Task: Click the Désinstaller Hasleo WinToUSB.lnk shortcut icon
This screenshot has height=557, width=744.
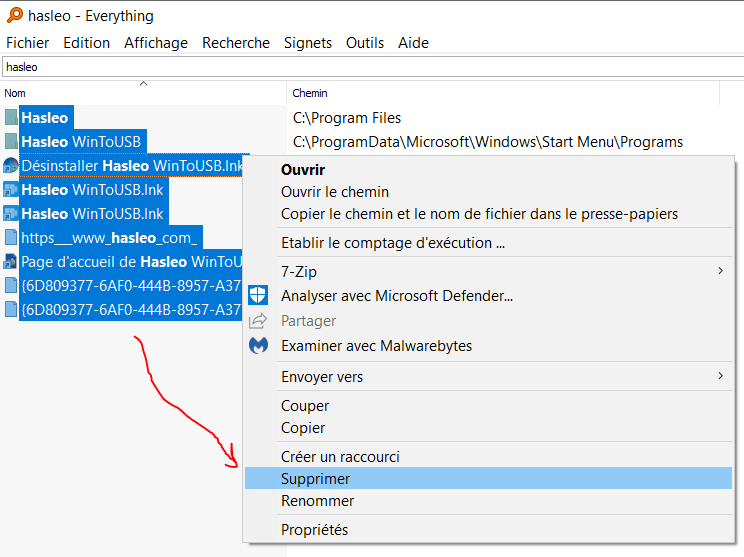Action: (11, 166)
